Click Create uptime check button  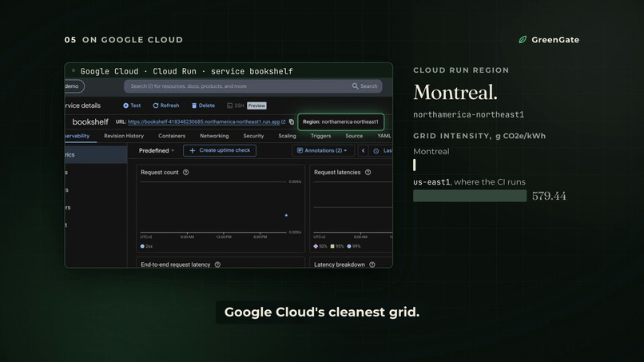(220, 150)
